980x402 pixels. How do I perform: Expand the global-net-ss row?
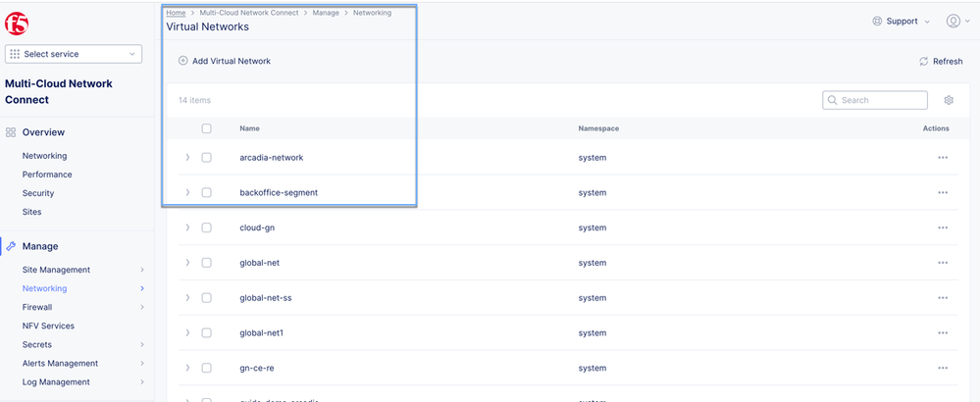pyautogui.click(x=187, y=298)
